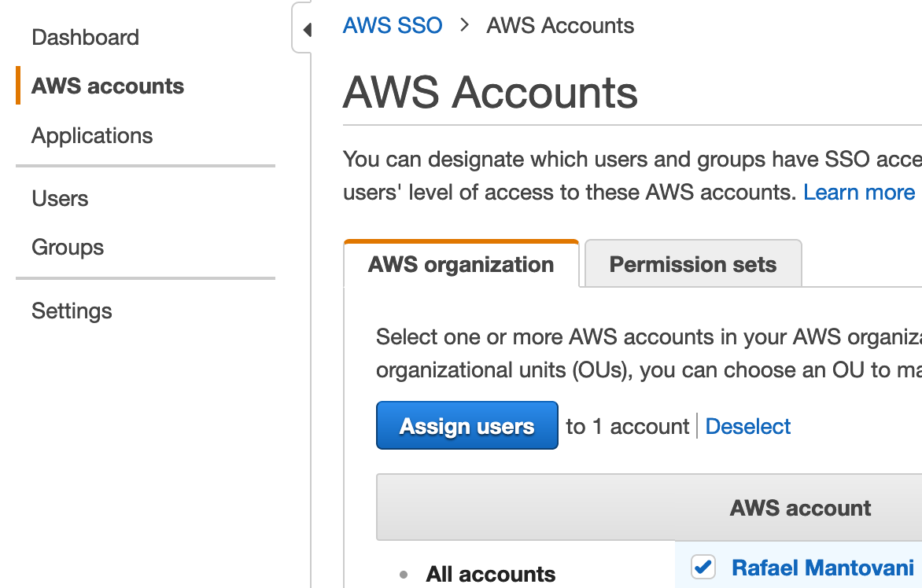Open Settings in the sidebar

coord(72,311)
